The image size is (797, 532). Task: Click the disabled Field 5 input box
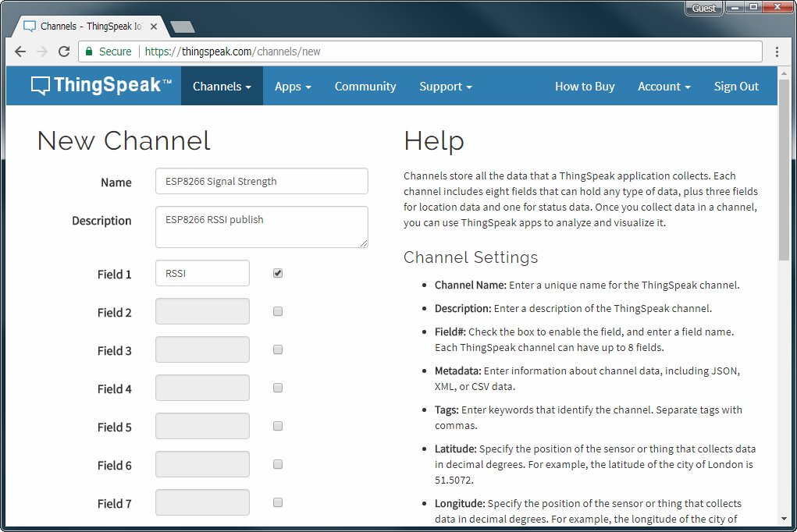pos(202,426)
